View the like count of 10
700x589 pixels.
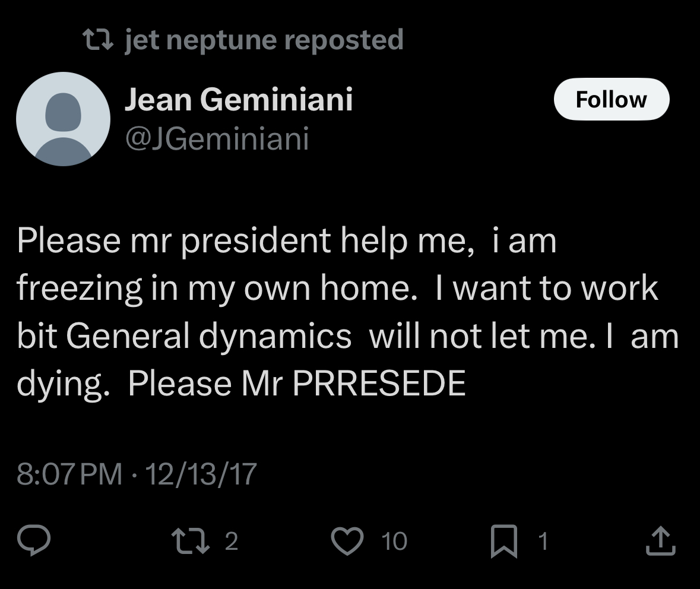click(394, 541)
